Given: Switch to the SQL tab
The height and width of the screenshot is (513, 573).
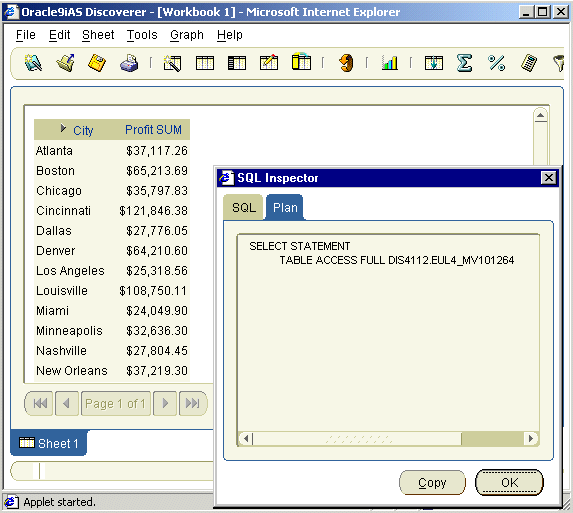Looking at the screenshot, I should 243,208.
